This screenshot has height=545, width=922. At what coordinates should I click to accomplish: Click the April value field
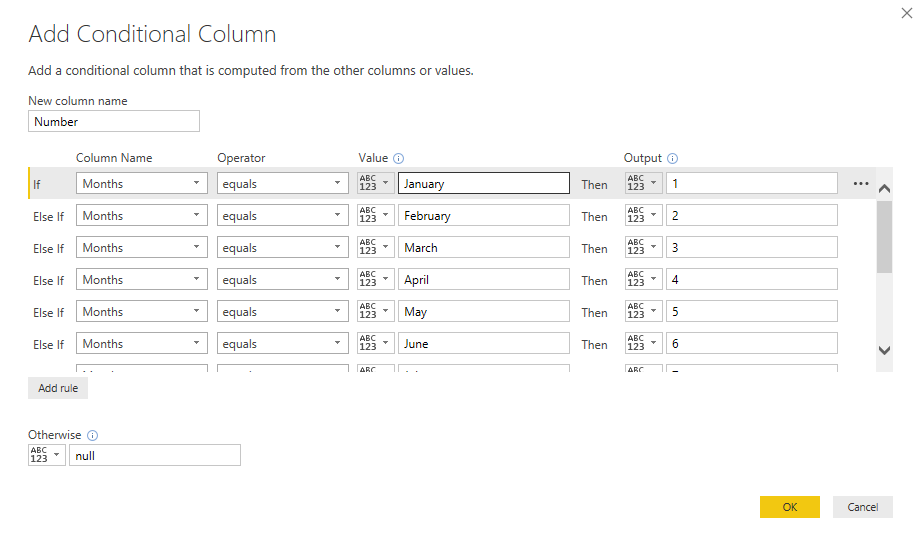[484, 279]
